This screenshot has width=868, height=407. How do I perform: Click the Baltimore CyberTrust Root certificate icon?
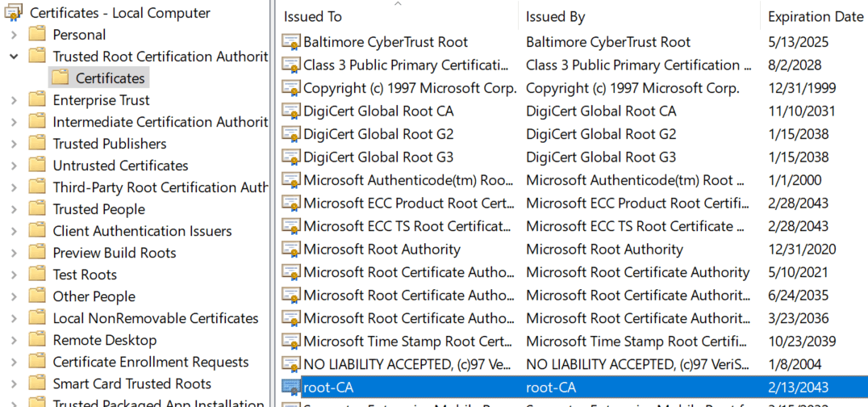[291, 42]
